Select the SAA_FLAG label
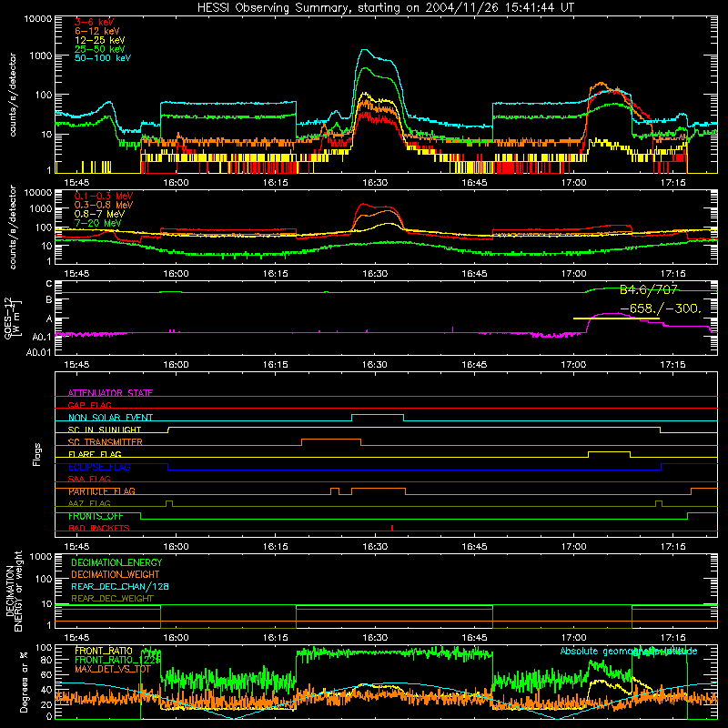This screenshot has width=728, height=728. [89, 479]
